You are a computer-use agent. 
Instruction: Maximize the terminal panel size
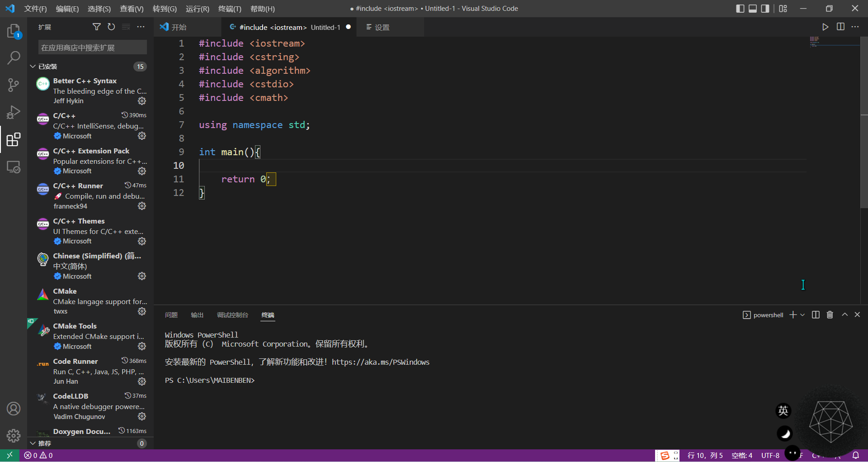click(x=844, y=315)
